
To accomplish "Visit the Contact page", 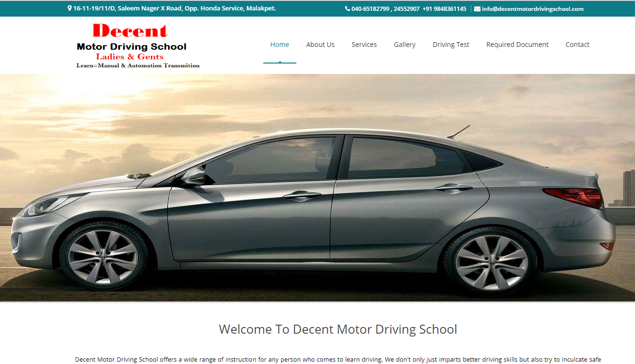I will click(577, 45).
